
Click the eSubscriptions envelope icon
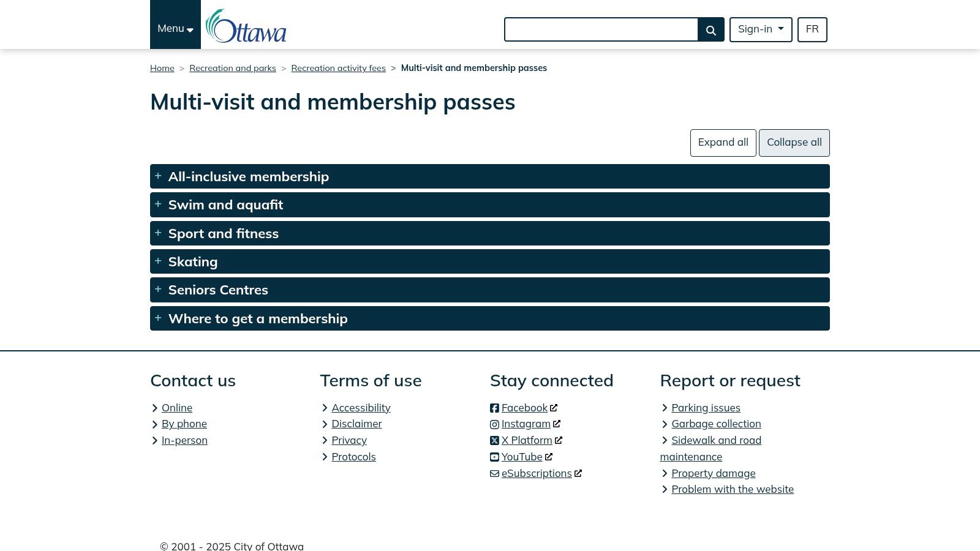pyautogui.click(x=494, y=473)
